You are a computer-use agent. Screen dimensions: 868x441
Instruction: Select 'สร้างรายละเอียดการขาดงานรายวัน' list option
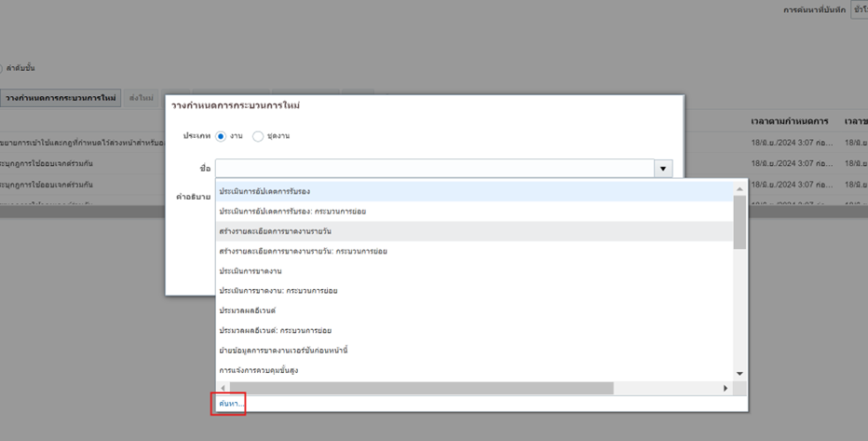(x=275, y=231)
